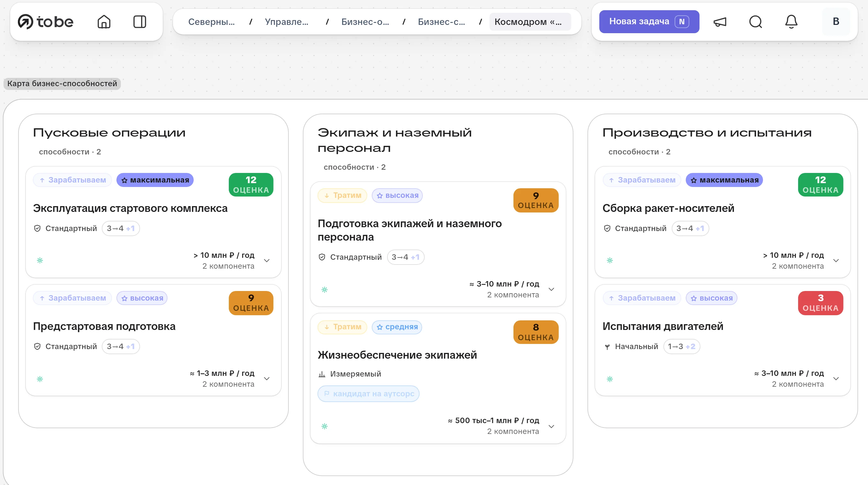Viewport: 868px width, 485px height.
Task: Click the Экипаж и наземный персонал heading
Action: [x=394, y=140]
